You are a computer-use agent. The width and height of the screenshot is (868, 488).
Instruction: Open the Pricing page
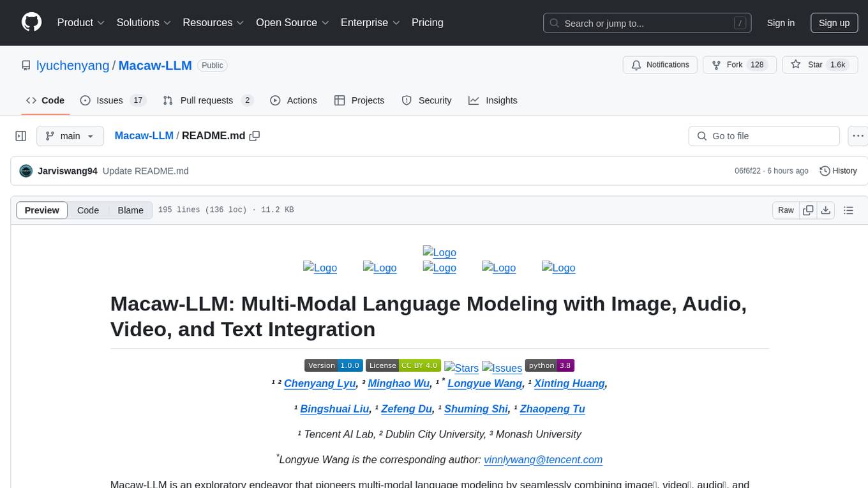(428, 22)
